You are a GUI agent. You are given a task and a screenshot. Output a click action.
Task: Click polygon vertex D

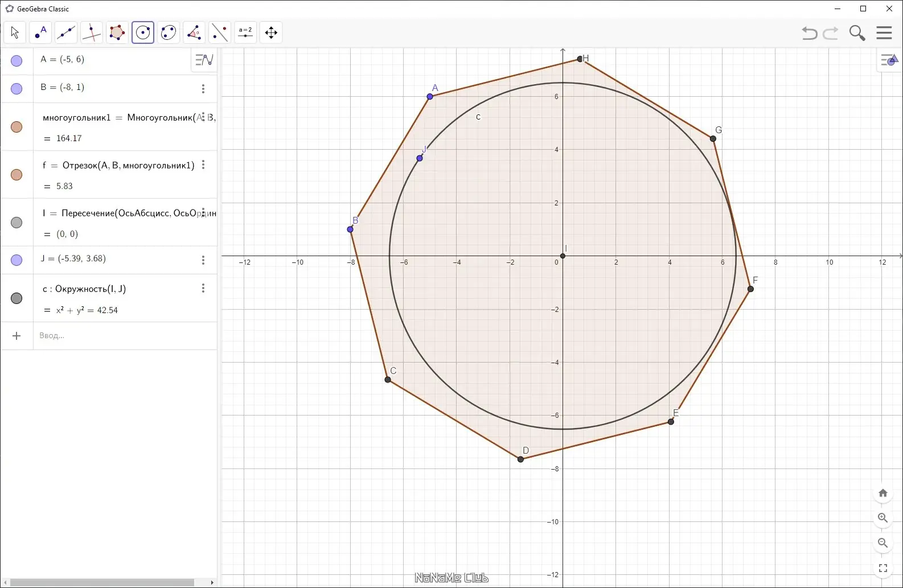pyautogui.click(x=520, y=459)
